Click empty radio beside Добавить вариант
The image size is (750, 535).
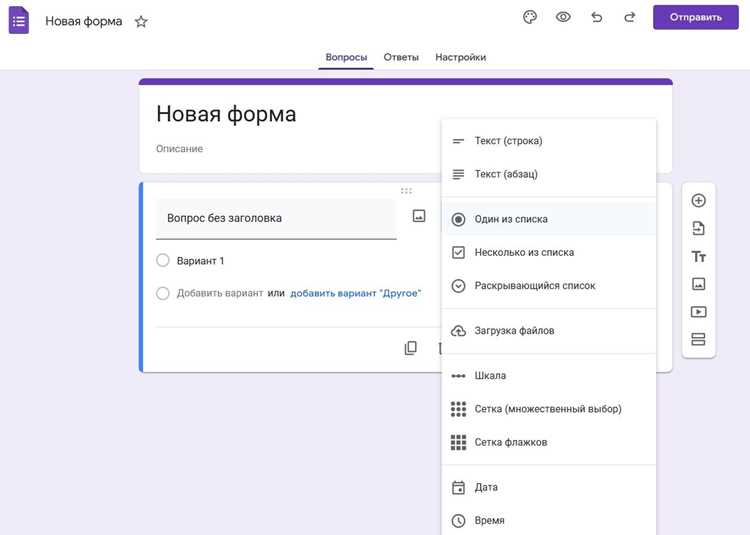click(x=163, y=293)
